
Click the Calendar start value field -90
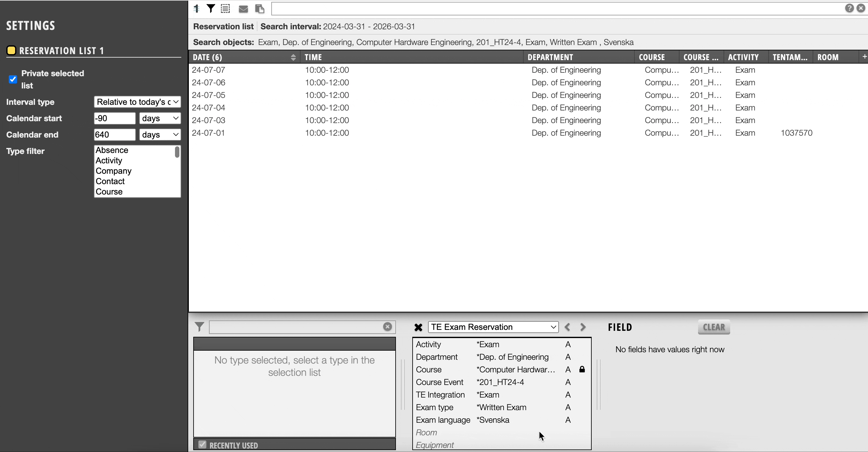[x=115, y=118]
